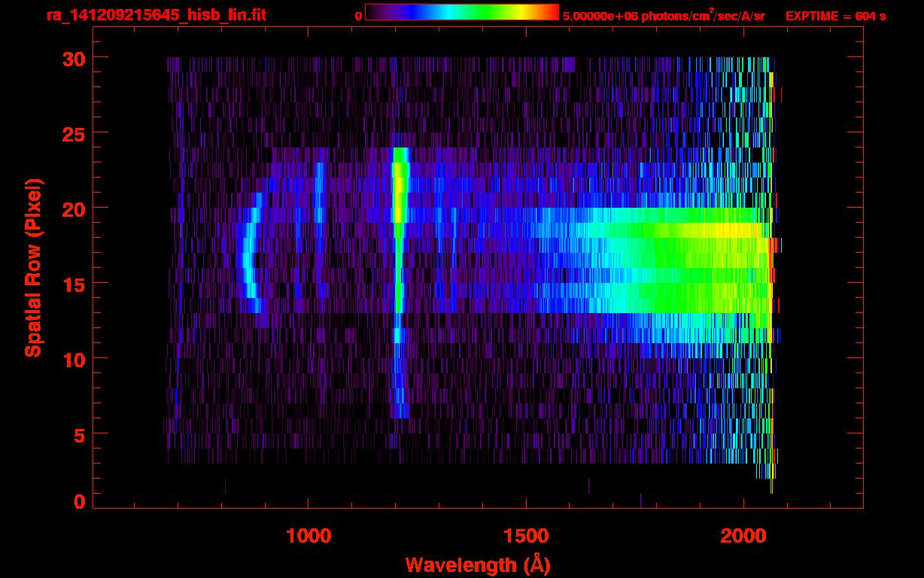
Task: Click the 25 spatial row tick label
Action: (x=72, y=133)
